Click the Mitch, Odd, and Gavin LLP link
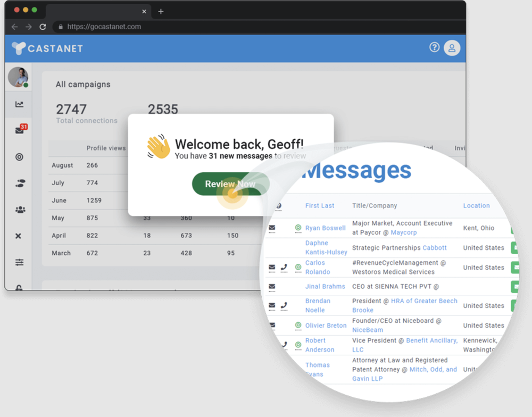Viewport: 532px width, 417px height. point(405,374)
